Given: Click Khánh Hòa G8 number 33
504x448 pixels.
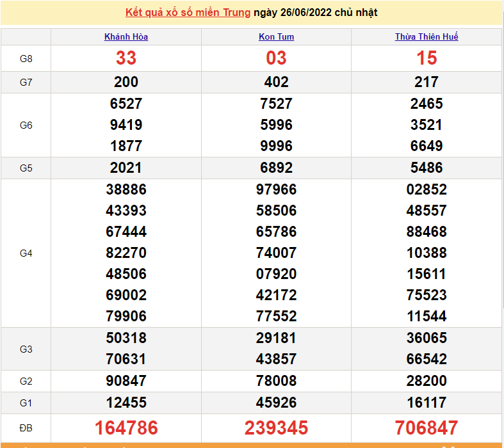Looking at the screenshot, I should (x=126, y=58).
